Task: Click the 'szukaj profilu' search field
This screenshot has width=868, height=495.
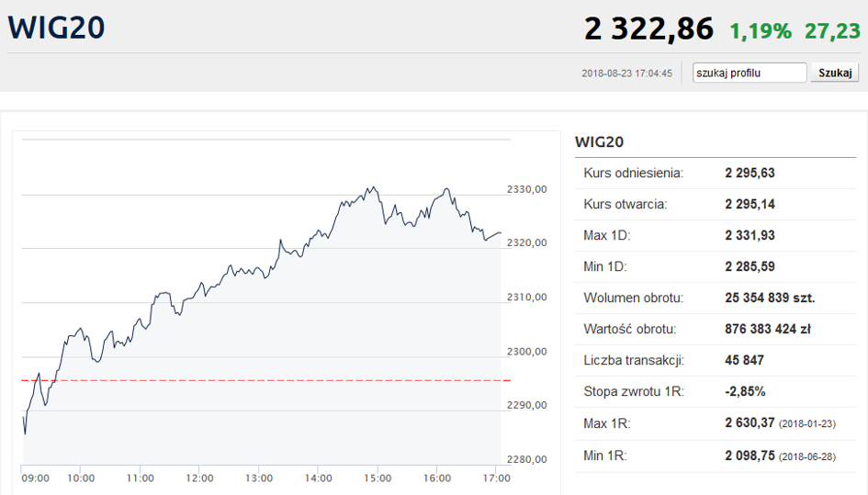Action: point(750,73)
